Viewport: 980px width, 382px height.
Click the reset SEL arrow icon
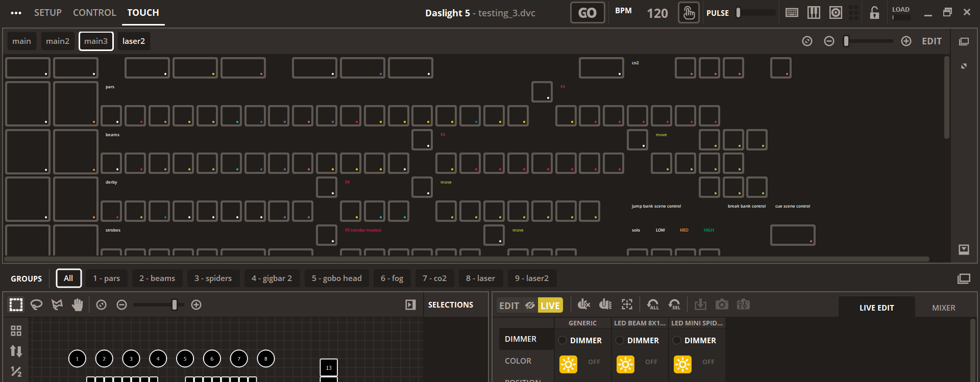(x=674, y=304)
